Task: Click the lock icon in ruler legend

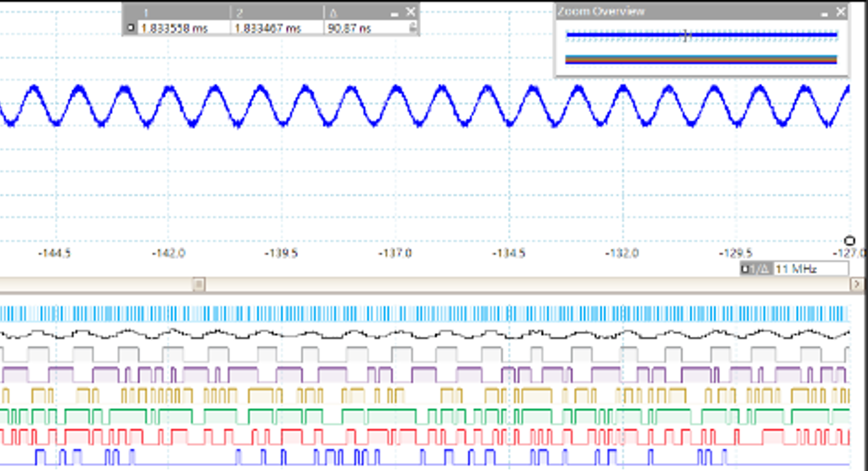Action: (x=413, y=28)
